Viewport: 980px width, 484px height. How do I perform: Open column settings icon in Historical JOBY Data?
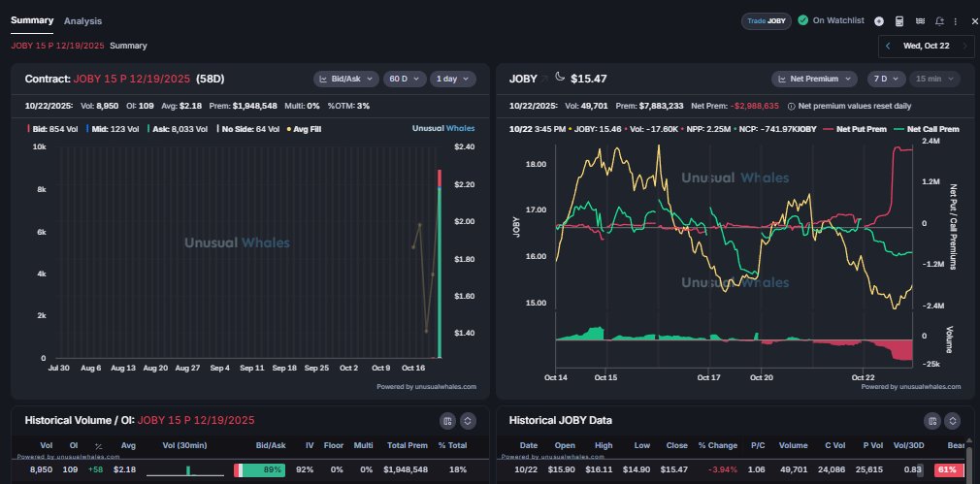pos(931,421)
